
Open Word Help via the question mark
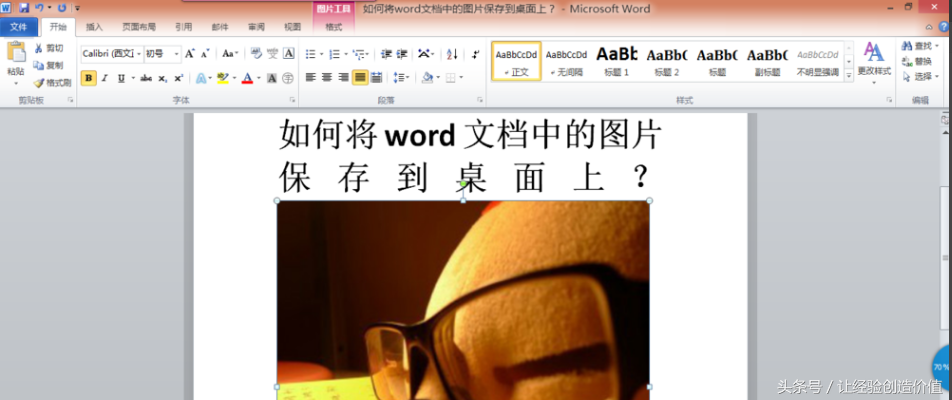click(x=943, y=27)
